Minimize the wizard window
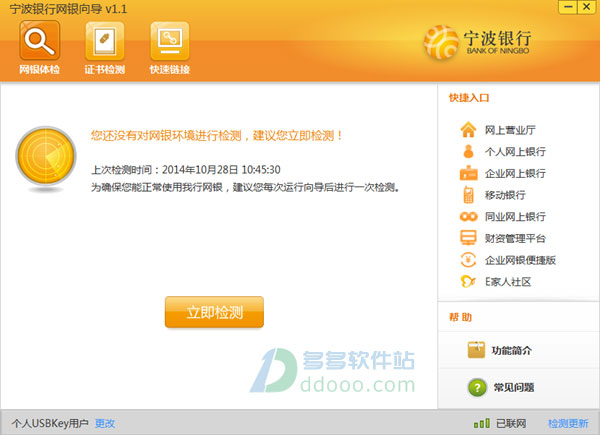The height and width of the screenshot is (435, 600). [x=568, y=7]
